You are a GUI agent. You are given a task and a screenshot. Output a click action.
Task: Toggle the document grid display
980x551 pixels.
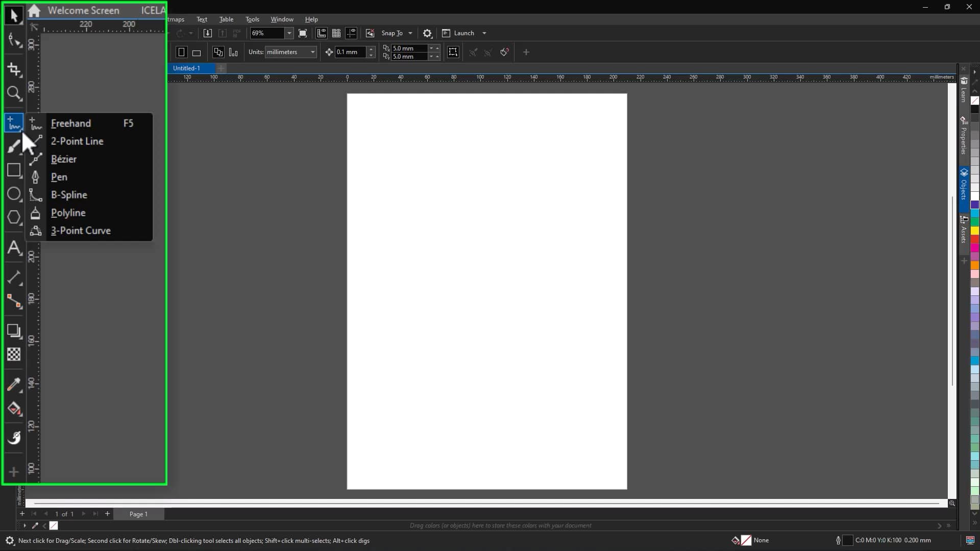[x=336, y=33]
